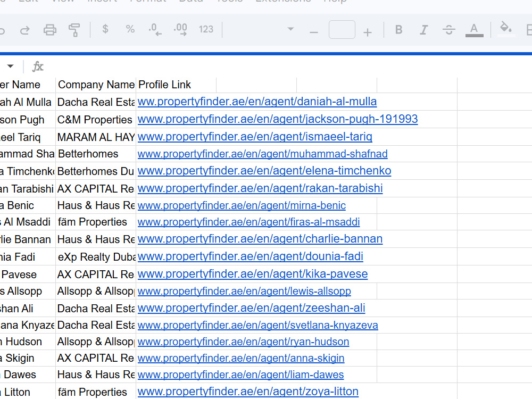Select Dacha Real Estate cell in Ali row
Viewport: 532px width, 399px height.
point(96,309)
